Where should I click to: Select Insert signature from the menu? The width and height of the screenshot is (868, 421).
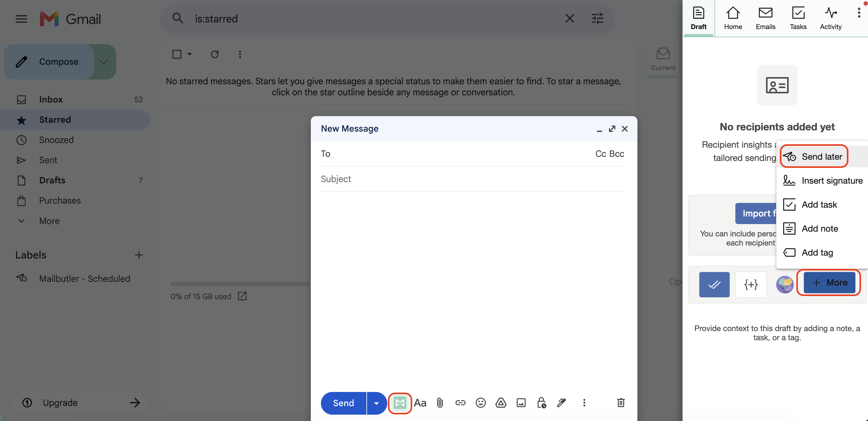[822, 181]
